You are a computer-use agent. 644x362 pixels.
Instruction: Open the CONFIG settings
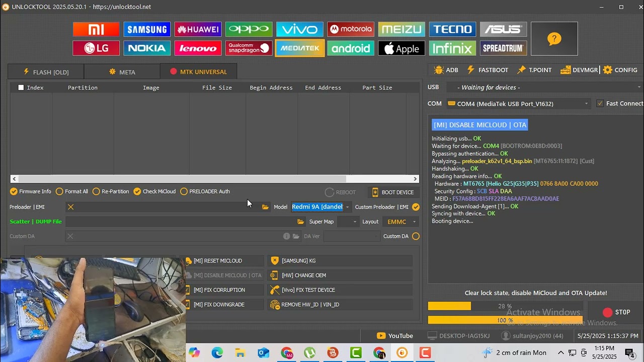point(620,70)
